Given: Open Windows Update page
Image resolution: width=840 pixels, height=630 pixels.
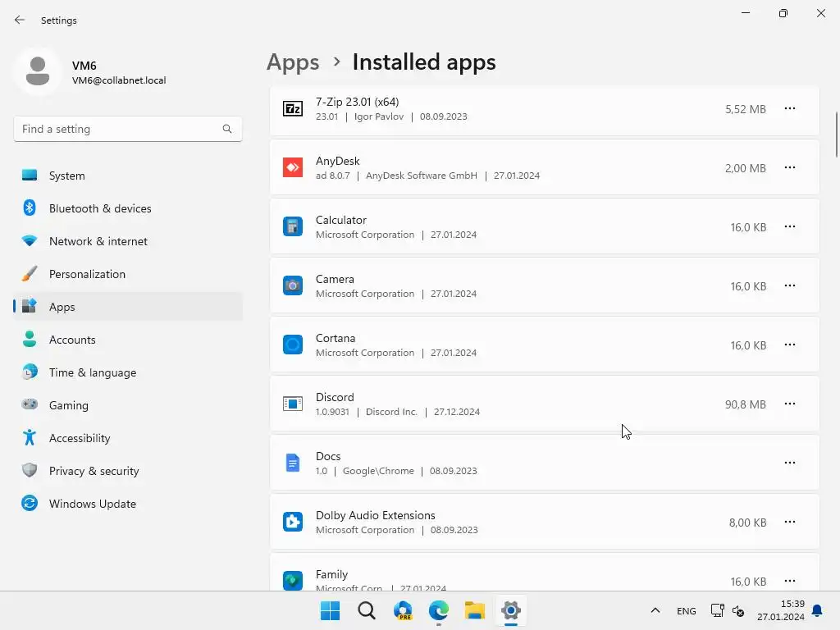Looking at the screenshot, I should coord(127,504).
